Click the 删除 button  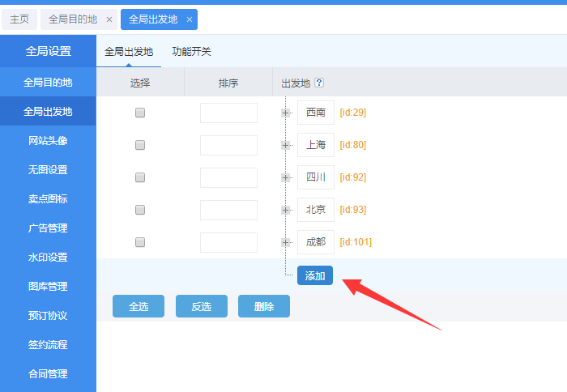(263, 306)
